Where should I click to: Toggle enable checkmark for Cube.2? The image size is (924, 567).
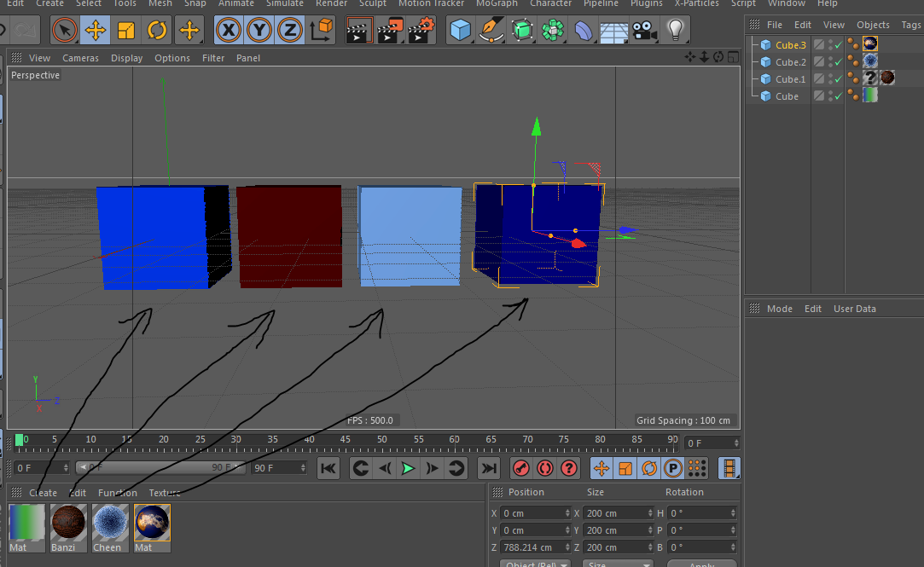[x=839, y=62]
